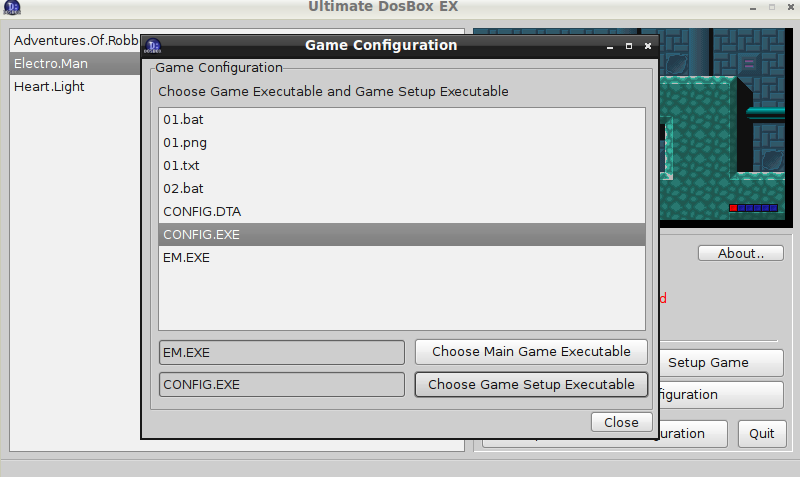Choose CONFIG.DTA in the file list
This screenshot has width=800, height=477.
pyautogui.click(x=202, y=211)
